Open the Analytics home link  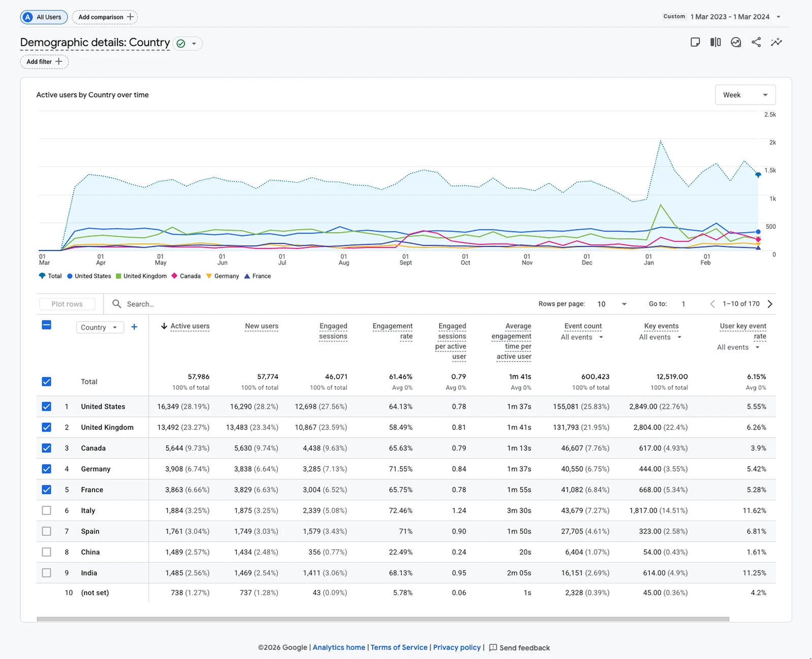tap(339, 647)
